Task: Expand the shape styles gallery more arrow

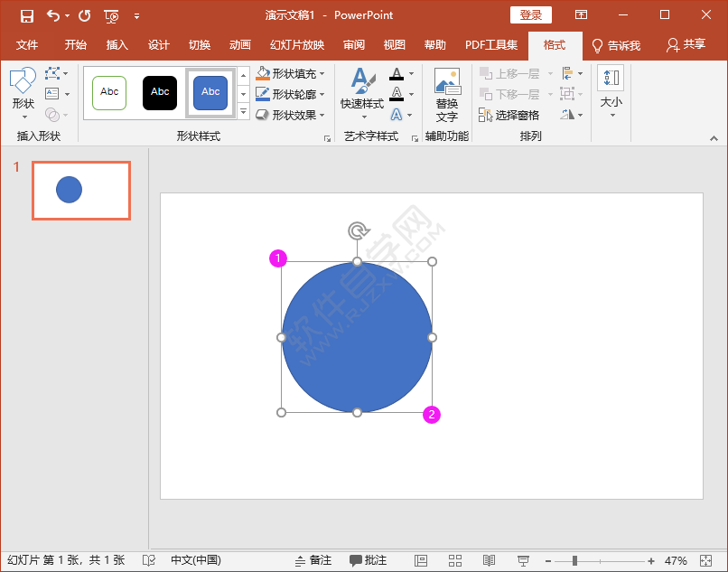Action: pos(243,112)
